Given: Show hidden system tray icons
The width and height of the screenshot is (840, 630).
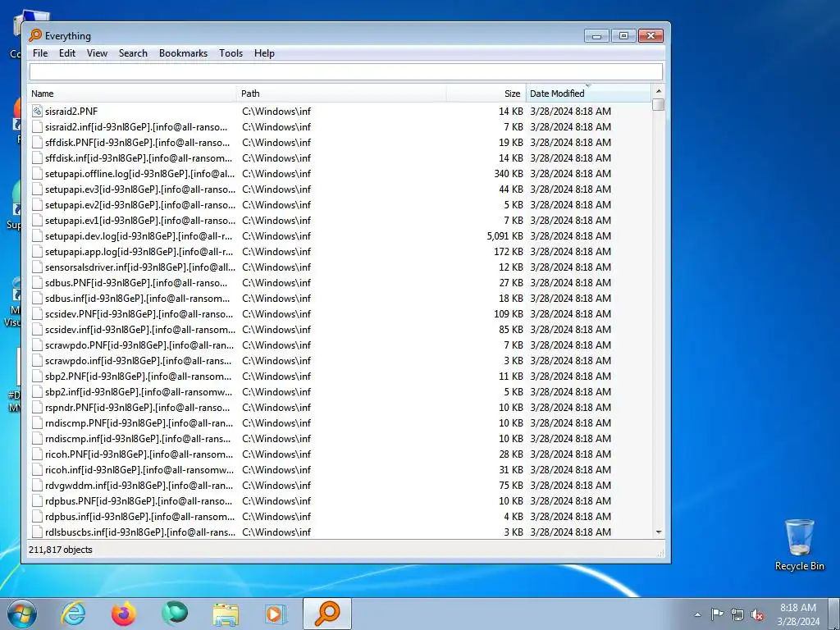Looking at the screenshot, I should (x=697, y=614).
